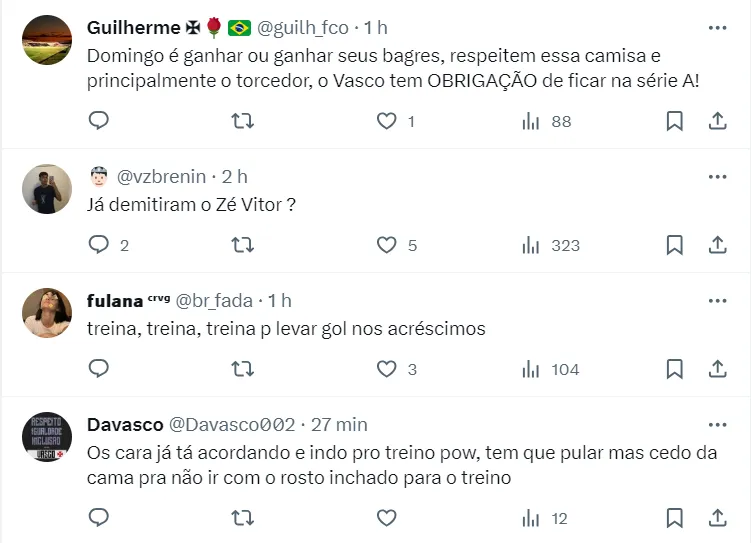This screenshot has height=543, width=751.
Task: Share Guilherme's tweet
Action: tap(717, 121)
